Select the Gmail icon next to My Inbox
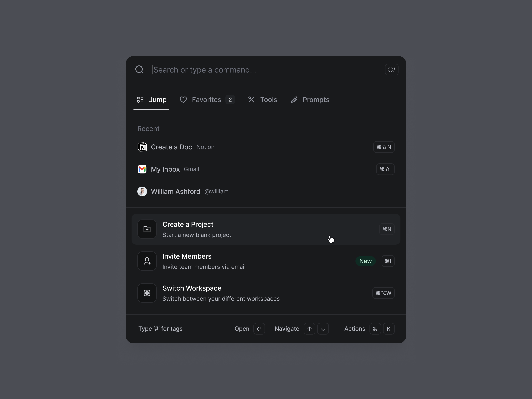The image size is (532, 399). coord(142,169)
